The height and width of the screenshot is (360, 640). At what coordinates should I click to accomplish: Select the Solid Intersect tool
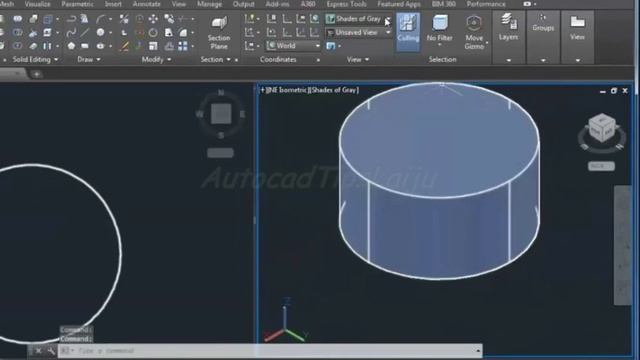tap(18, 46)
